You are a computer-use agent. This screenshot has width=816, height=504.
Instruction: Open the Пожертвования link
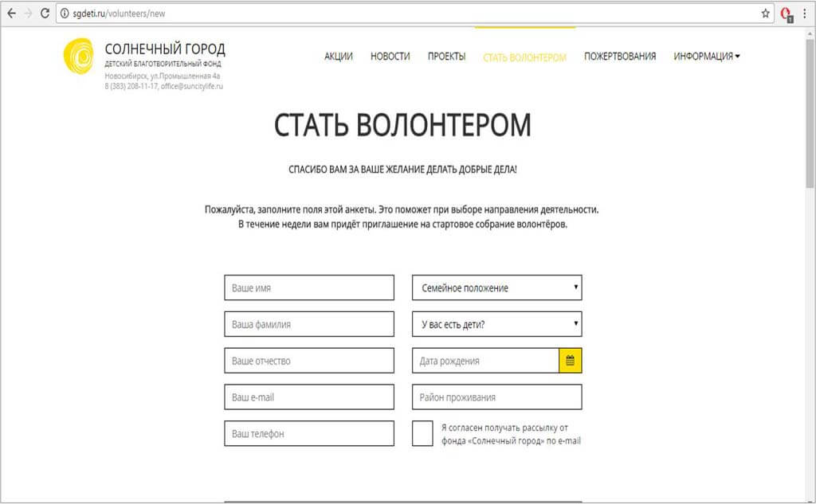point(620,57)
